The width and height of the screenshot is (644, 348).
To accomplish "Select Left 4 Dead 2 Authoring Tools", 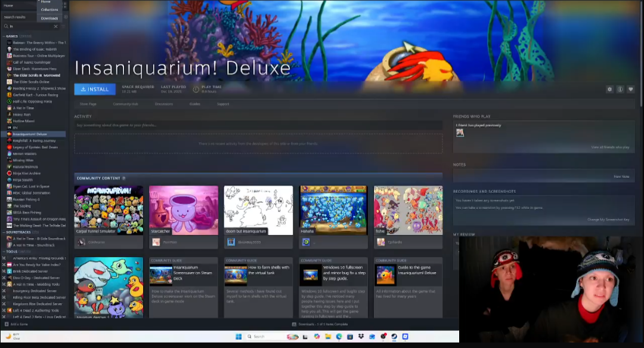I will click(x=33, y=310).
